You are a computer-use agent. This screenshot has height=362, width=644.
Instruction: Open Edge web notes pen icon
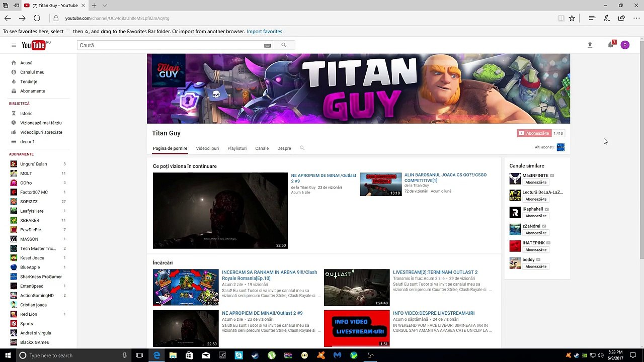(607, 18)
